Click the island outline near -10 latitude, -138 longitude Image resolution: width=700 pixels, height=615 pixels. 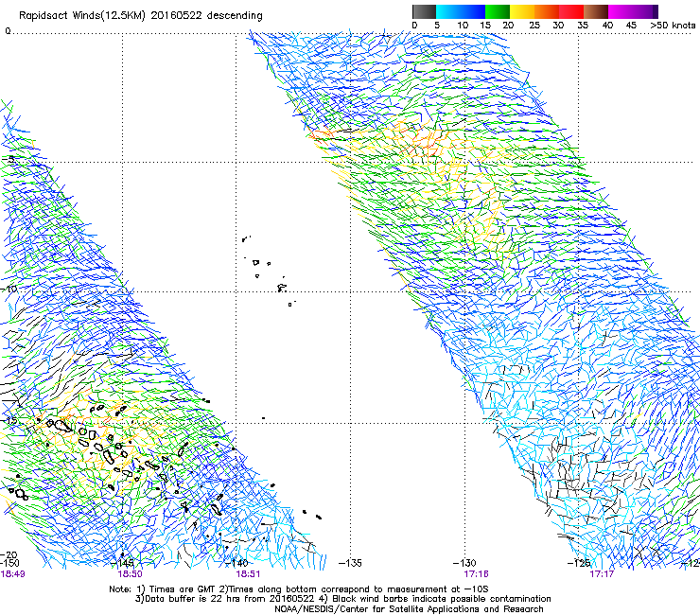point(282,288)
